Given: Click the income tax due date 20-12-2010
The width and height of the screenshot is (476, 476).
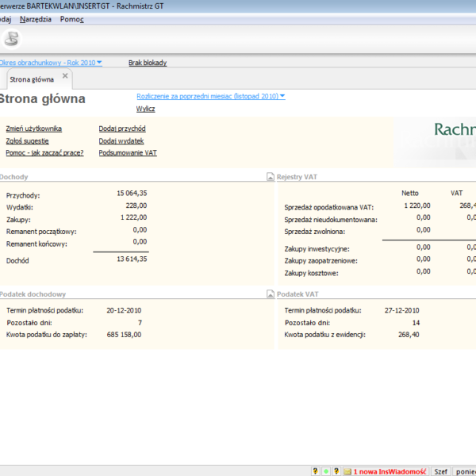Looking at the screenshot, I should (124, 310).
